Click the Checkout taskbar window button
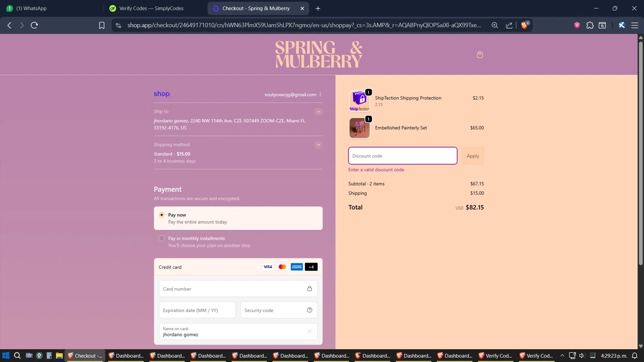Viewport: 644px width, 362px height. (85, 356)
